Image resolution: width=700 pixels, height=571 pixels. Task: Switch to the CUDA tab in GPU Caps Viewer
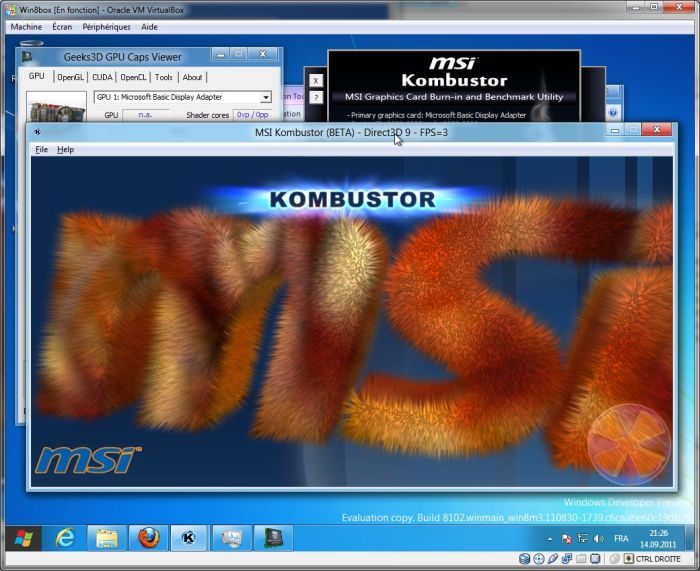(x=102, y=77)
